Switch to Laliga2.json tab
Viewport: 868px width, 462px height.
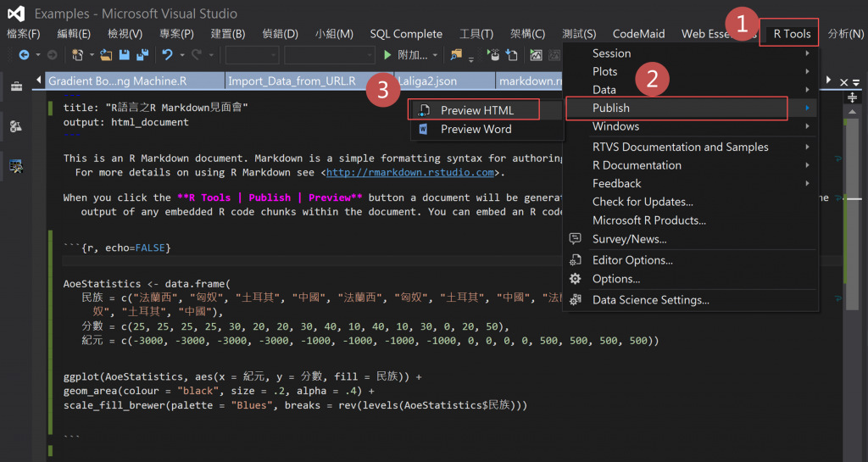(x=444, y=81)
